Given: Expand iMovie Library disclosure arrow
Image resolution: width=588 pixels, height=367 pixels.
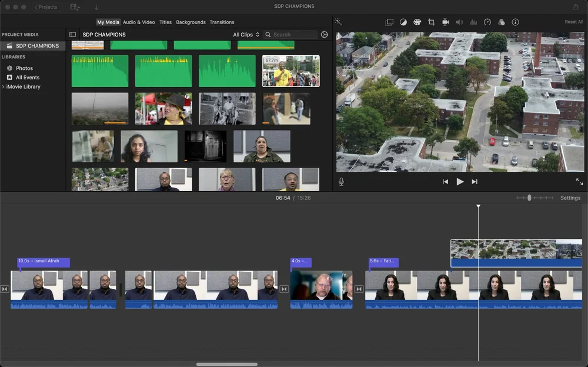Looking at the screenshot, I should coord(3,86).
